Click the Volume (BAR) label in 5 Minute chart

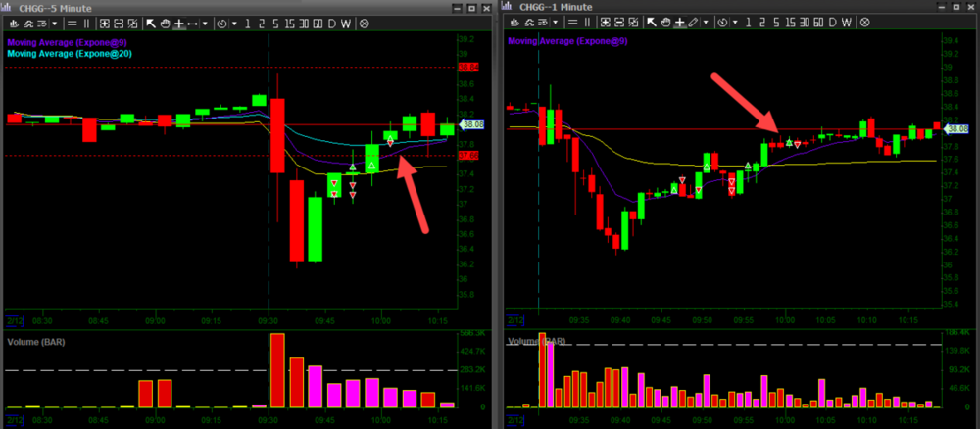[x=37, y=343]
